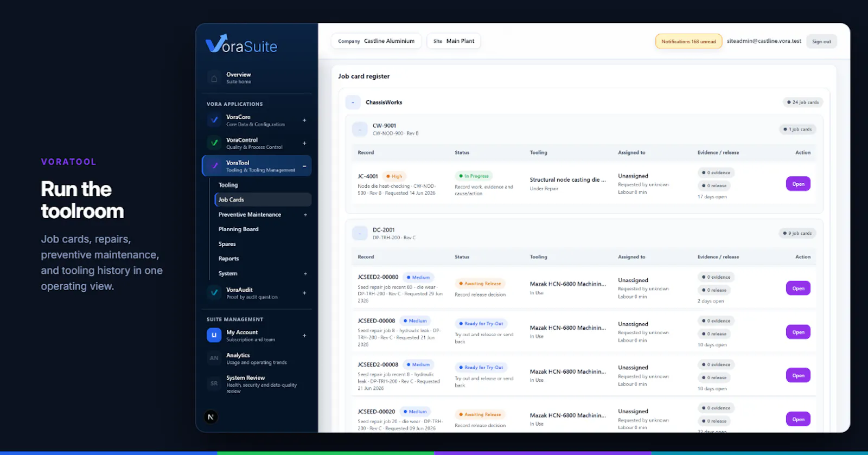Image resolution: width=868 pixels, height=455 pixels.
Task: Collapse the VoraTool section
Action: [x=304, y=166]
